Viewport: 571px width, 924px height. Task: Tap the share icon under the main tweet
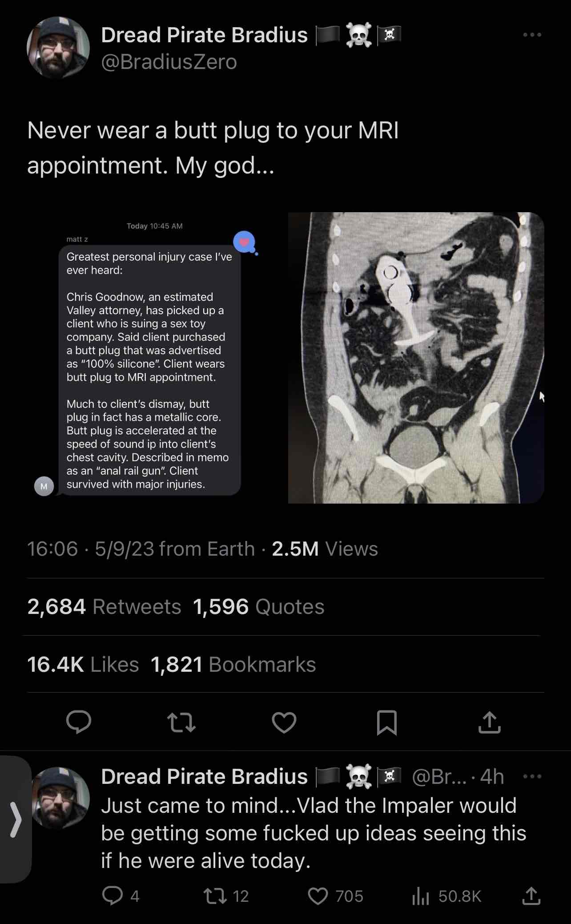(x=489, y=722)
